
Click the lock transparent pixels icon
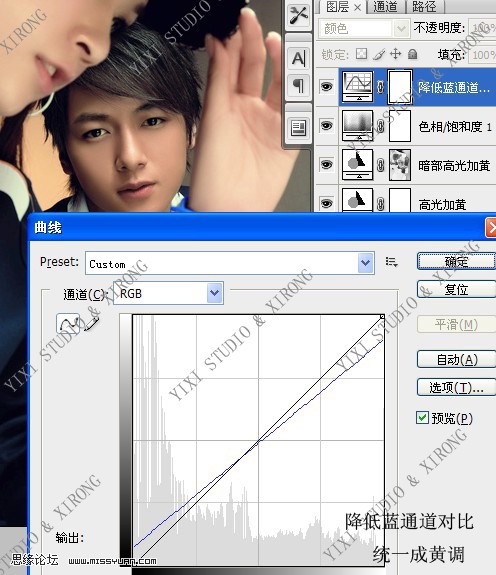[x=361, y=54]
